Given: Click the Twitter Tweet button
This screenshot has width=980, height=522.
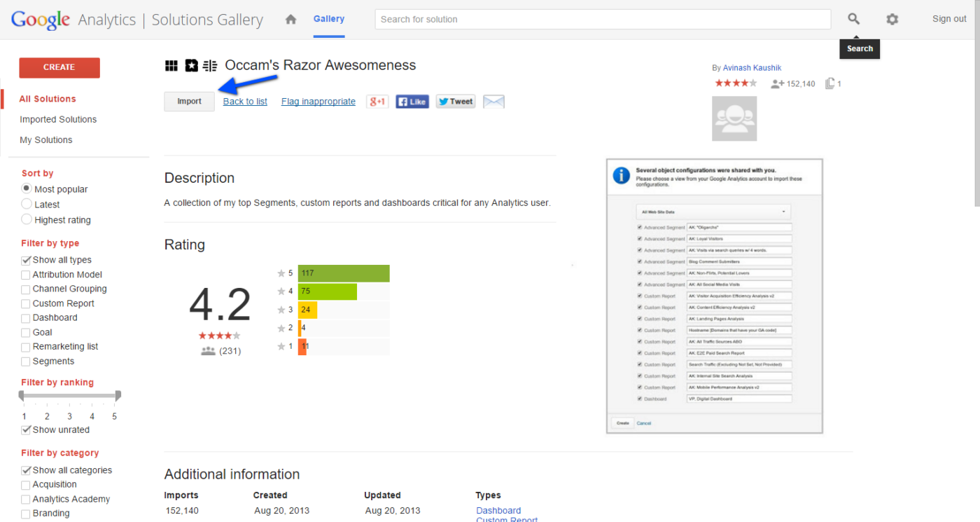Looking at the screenshot, I should [456, 102].
